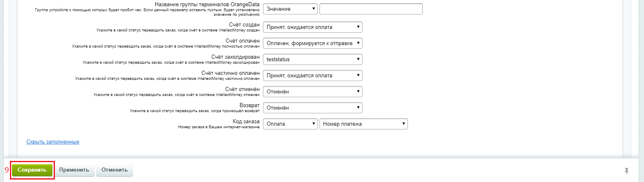The height and width of the screenshot is (182, 644).
Task: Expand the 'Счёт захолдирован' dropdown showing teststatus
Action: tap(312, 60)
